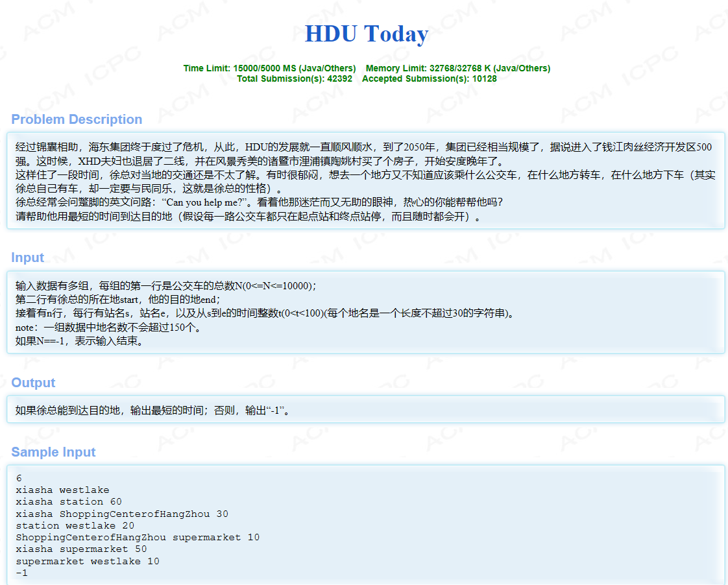Click Accepted Submission(s): 10128 text
The height and width of the screenshot is (585, 728).
430,78
